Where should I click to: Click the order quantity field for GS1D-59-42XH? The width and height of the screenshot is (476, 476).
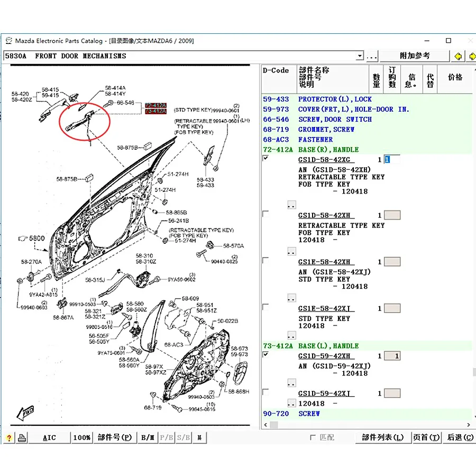pos(392,356)
